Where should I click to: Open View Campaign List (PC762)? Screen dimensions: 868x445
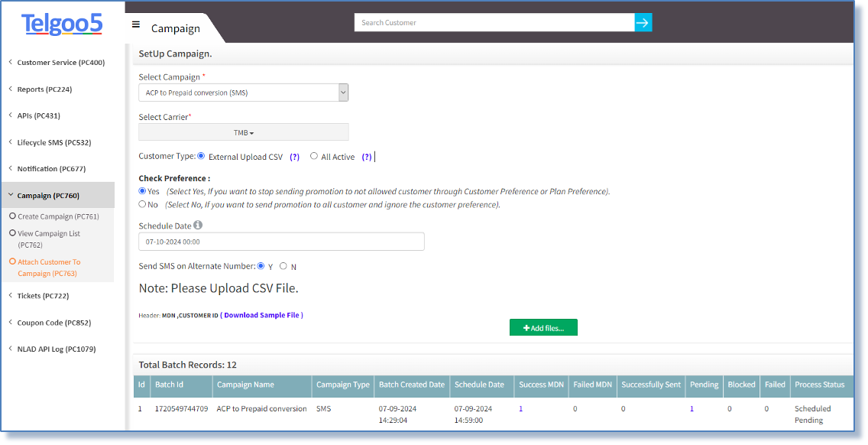(x=49, y=239)
